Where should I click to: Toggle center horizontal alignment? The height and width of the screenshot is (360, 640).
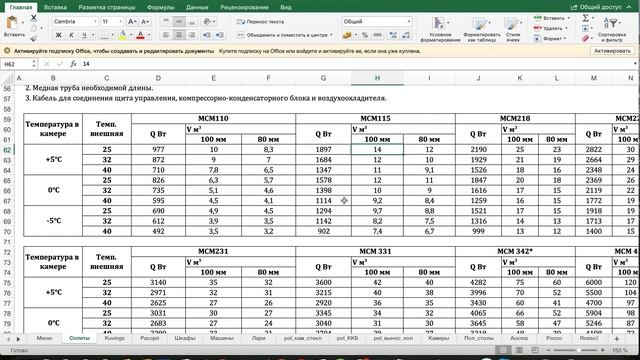point(179,35)
